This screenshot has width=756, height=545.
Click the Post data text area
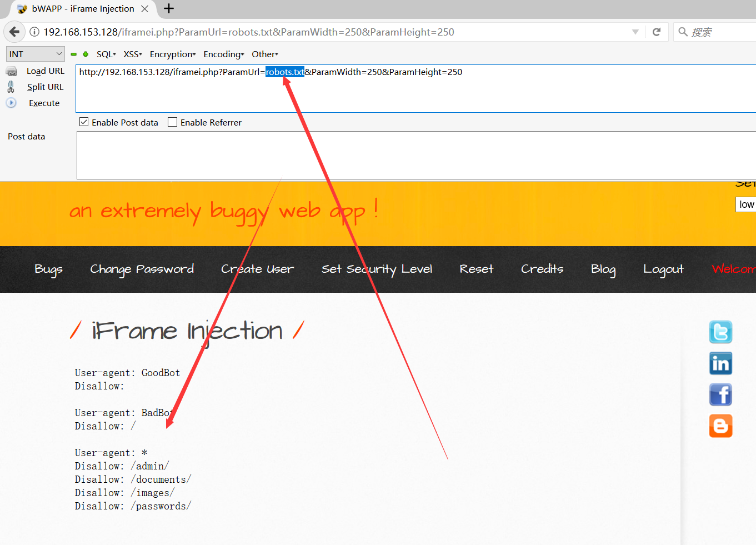point(416,155)
